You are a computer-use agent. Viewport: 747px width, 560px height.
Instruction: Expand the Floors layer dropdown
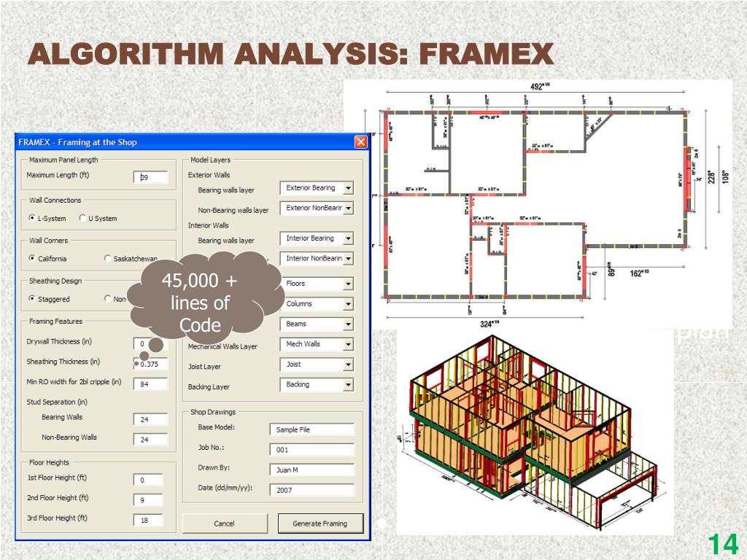click(348, 284)
